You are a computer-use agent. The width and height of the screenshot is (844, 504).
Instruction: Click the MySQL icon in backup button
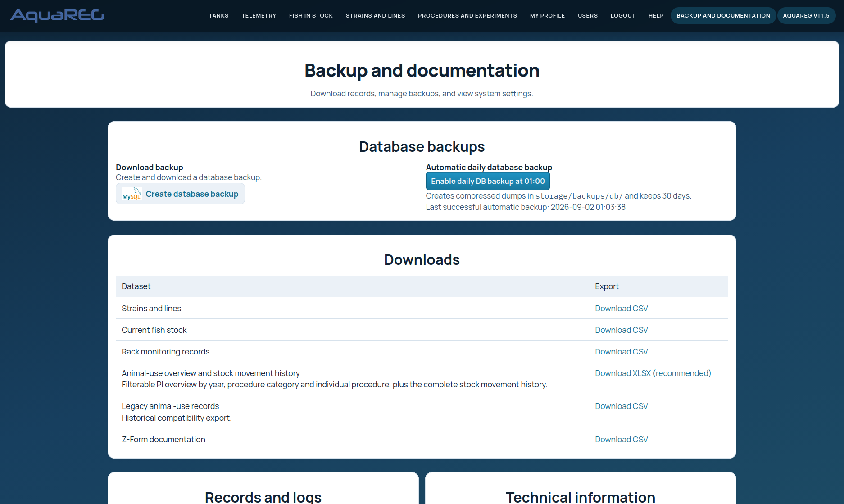tap(132, 194)
